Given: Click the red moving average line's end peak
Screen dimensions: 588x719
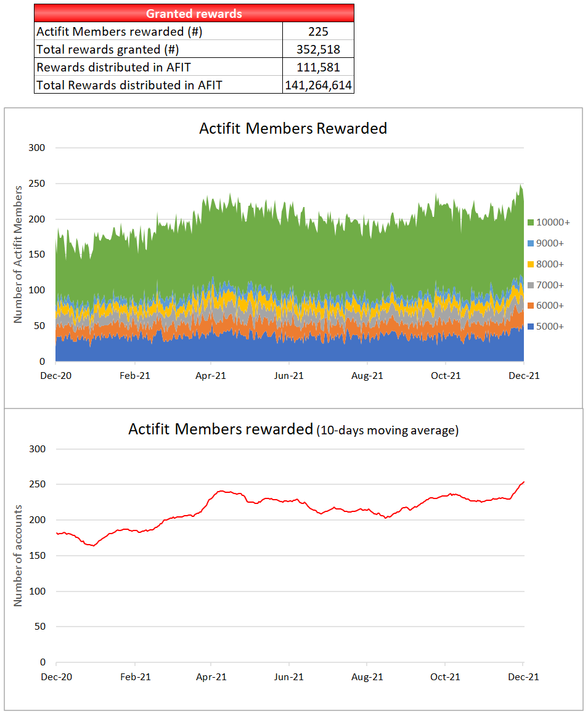Looking at the screenshot, I should (x=523, y=482).
